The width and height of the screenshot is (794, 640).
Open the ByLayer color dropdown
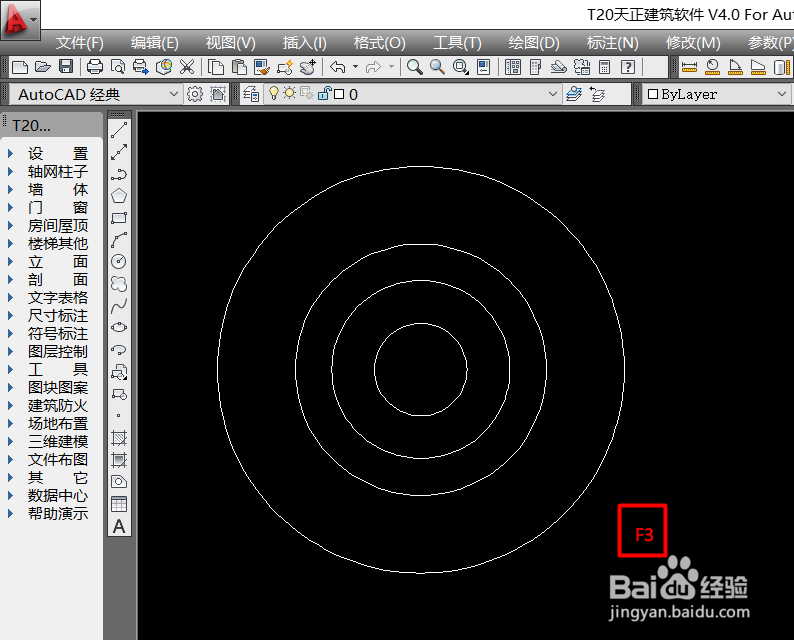(782, 94)
